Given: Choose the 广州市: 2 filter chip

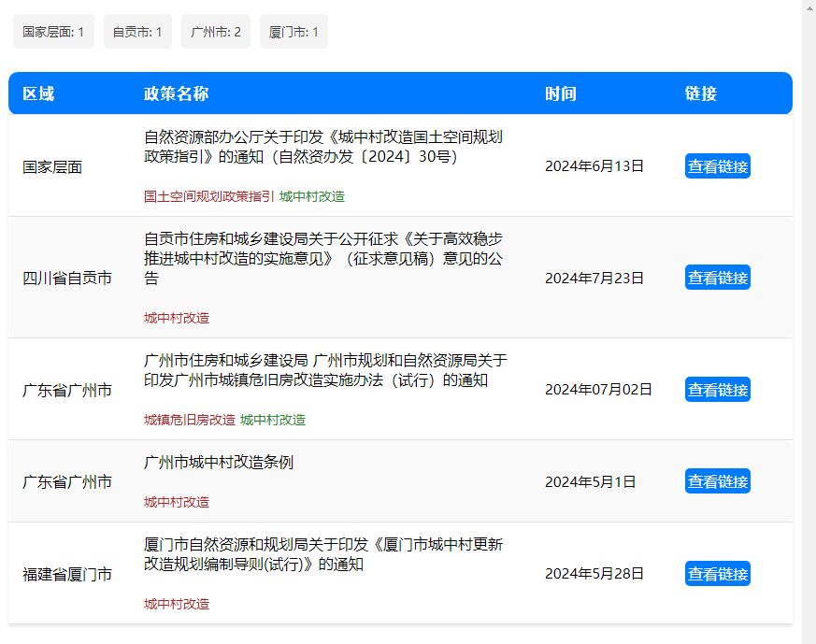Looking at the screenshot, I should tap(215, 32).
